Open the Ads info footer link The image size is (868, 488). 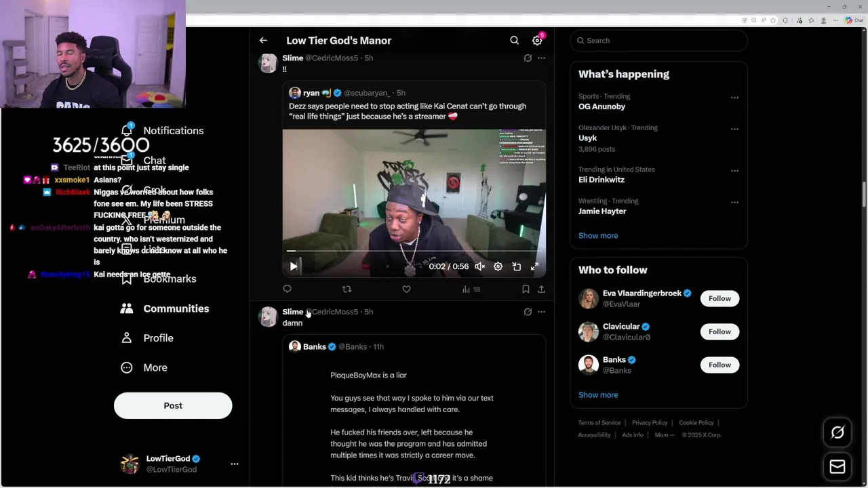tap(633, 435)
